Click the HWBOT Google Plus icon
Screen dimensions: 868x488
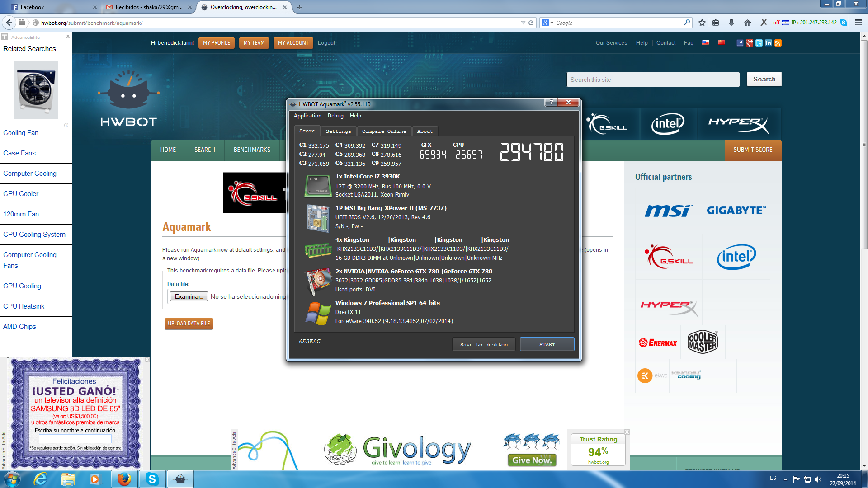click(749, 43)
